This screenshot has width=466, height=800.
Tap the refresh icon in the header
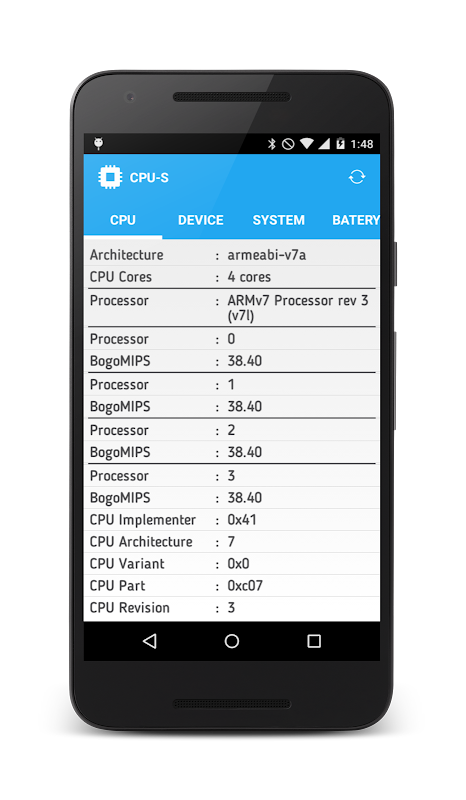[x=357, y=177]
